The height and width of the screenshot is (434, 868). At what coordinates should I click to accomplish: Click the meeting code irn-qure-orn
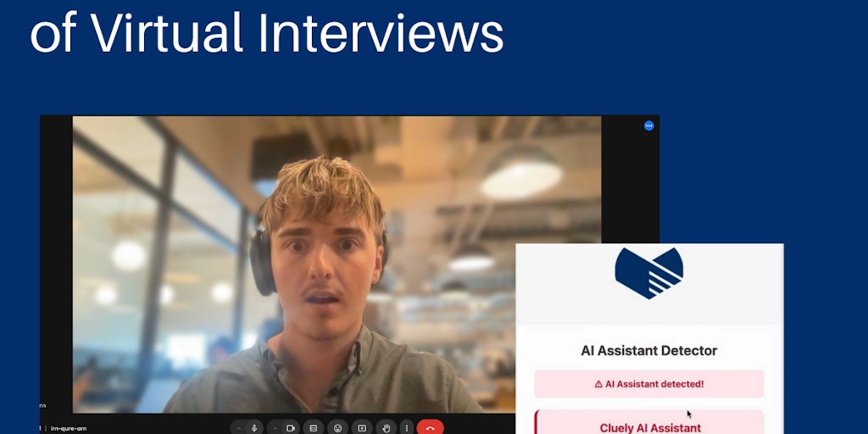click(x=69, y=428)
